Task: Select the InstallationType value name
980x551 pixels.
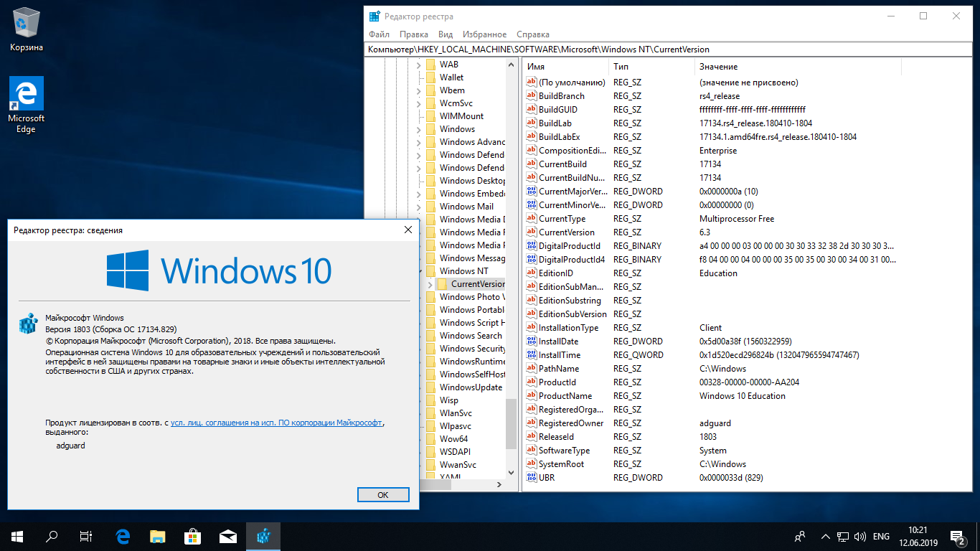Action: pos(568,327)
